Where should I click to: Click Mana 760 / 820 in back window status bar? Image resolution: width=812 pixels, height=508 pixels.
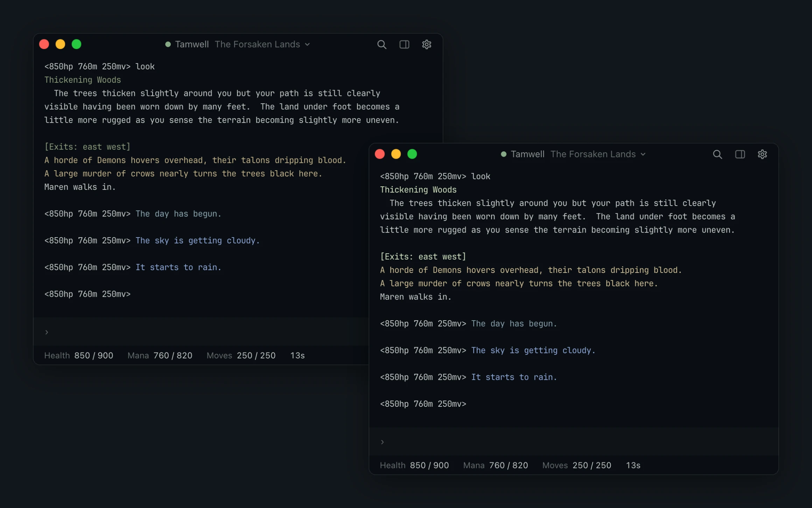click(160, 355)
